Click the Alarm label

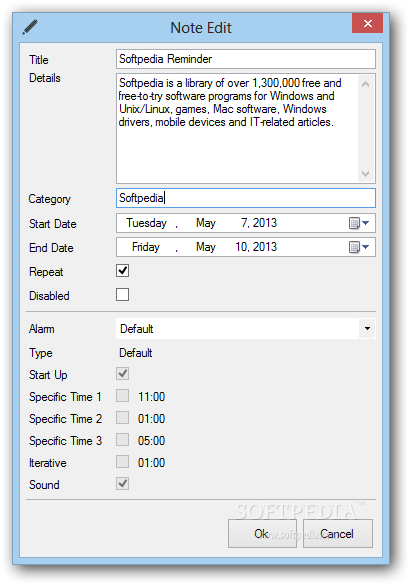click(42, 329)
